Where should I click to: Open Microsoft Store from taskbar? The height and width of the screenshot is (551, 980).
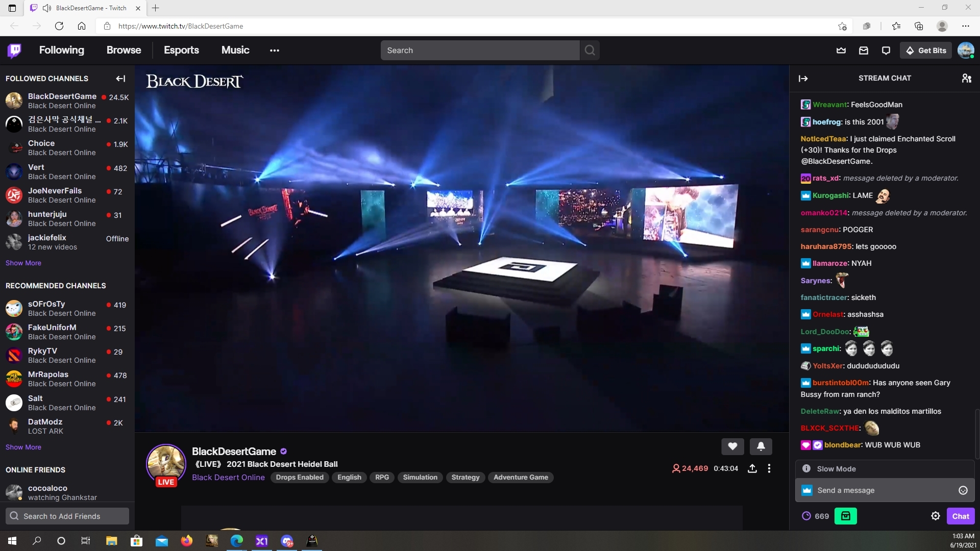[x=136, y=541]
